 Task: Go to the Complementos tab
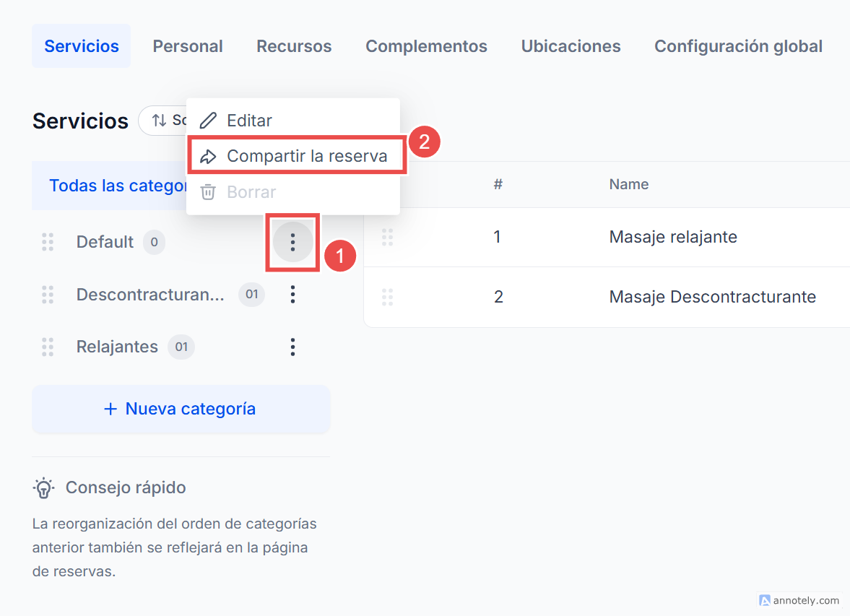[x=426, y=46]
